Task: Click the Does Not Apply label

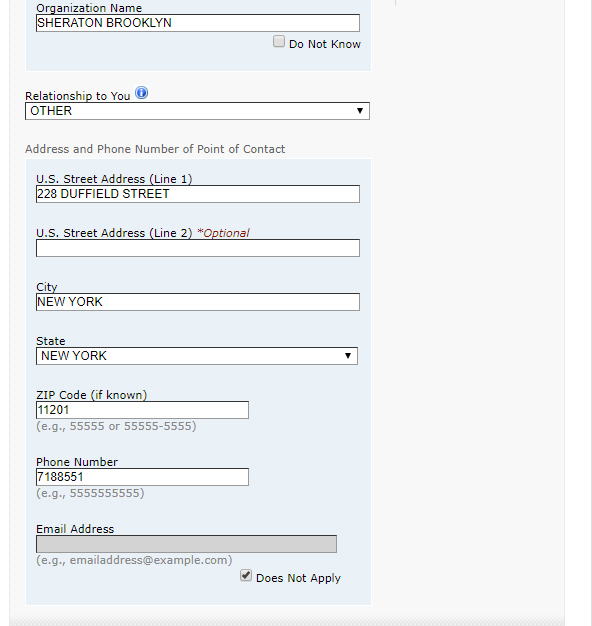Action: pyautogui.click(x=298, y=578)
